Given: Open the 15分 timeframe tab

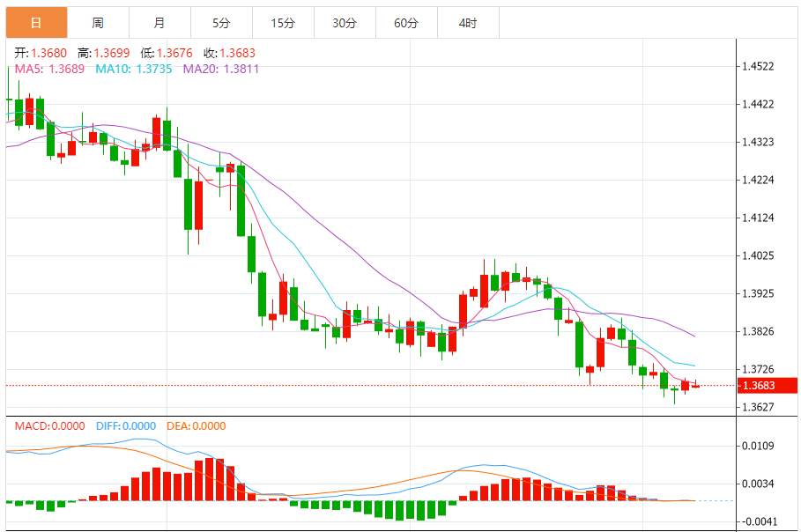Looking at the screenshot, I should click(x=283, y=23).
